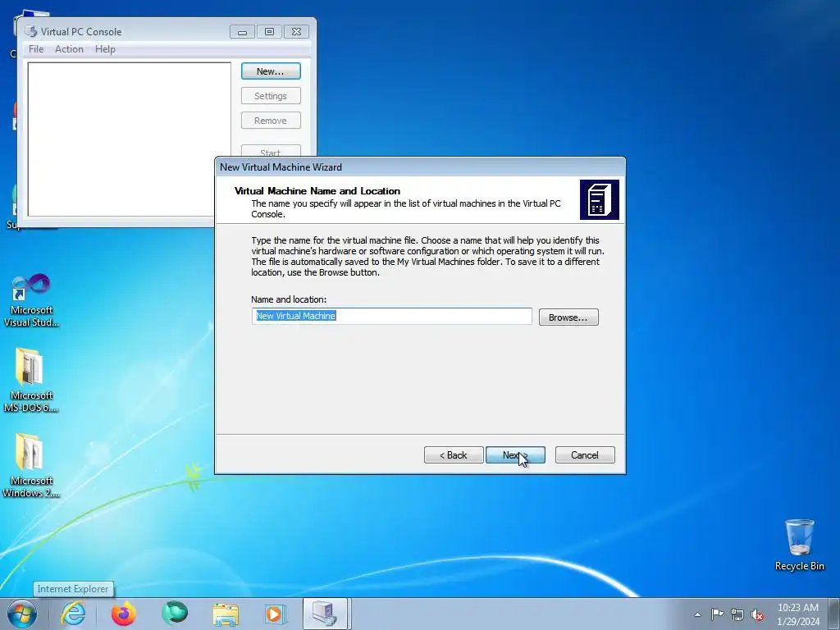Image resolution: width=840 pixels, height=630 pixels.
Task: Open the Action Center flag tray icon
Action: (717, 614)
